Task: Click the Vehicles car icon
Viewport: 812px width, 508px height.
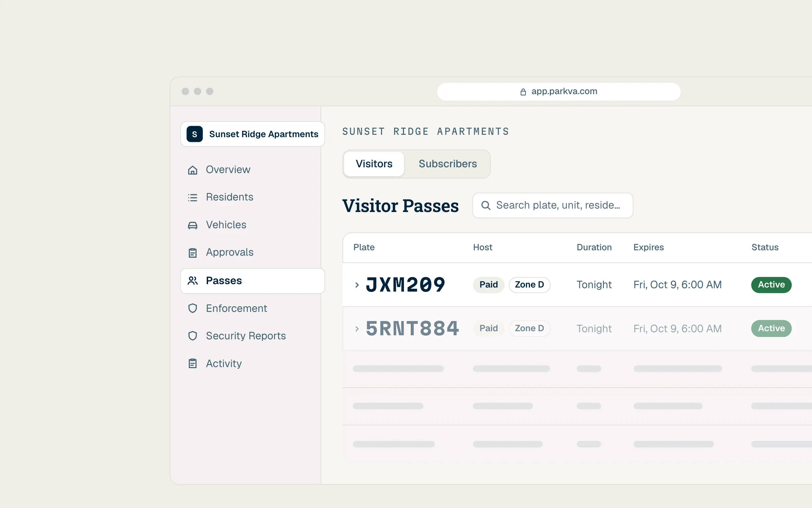Action: 193,225
